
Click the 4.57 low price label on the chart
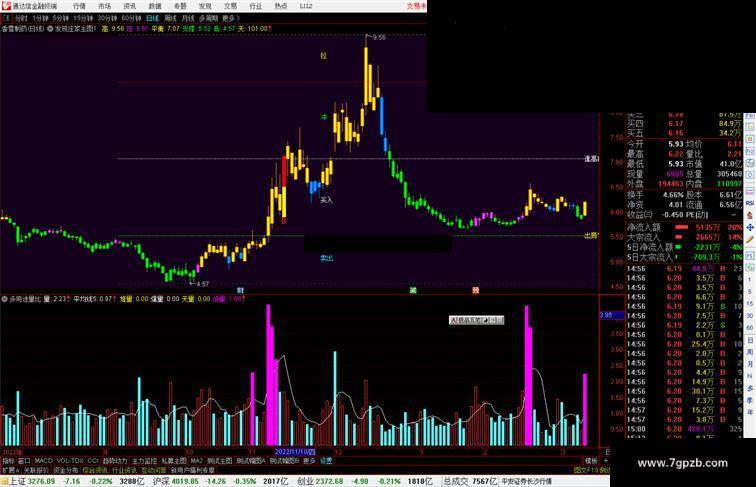(202, 284)
